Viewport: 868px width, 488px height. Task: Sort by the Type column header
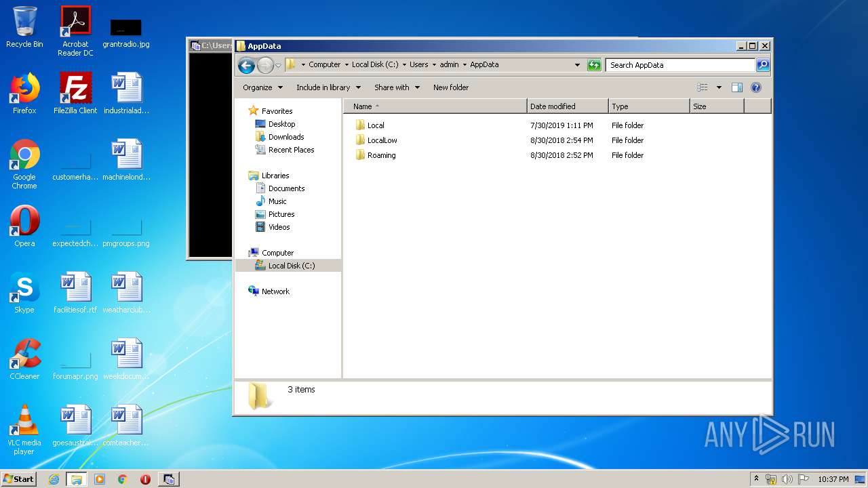(649, 106)
